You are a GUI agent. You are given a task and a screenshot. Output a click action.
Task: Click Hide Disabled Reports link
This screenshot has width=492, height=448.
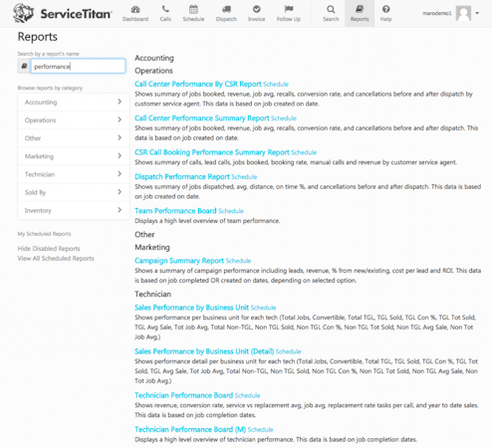[49, 249]
